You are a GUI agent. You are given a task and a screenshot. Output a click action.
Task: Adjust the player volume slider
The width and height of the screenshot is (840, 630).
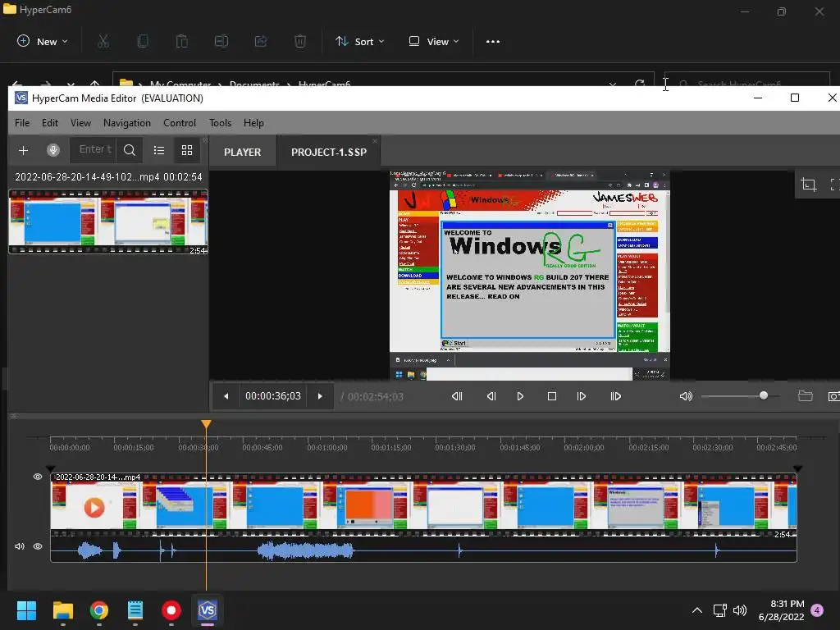coord(741,396)
